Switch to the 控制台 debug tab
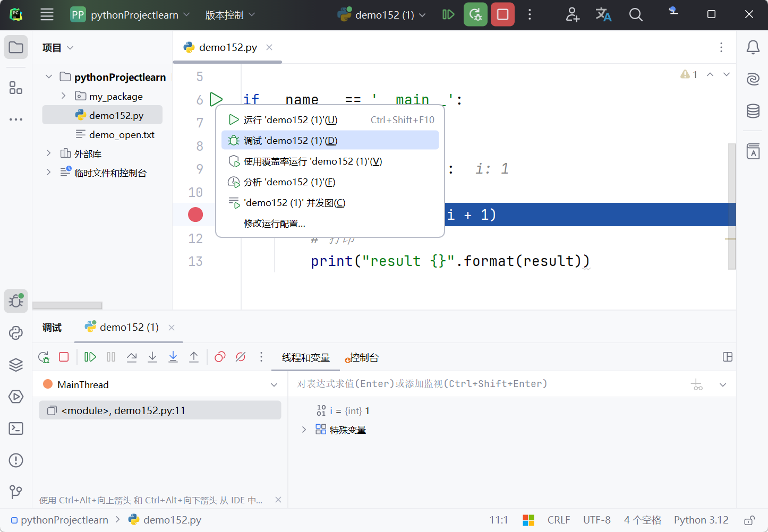Viewport: 768px width, 532px height. 362,358
